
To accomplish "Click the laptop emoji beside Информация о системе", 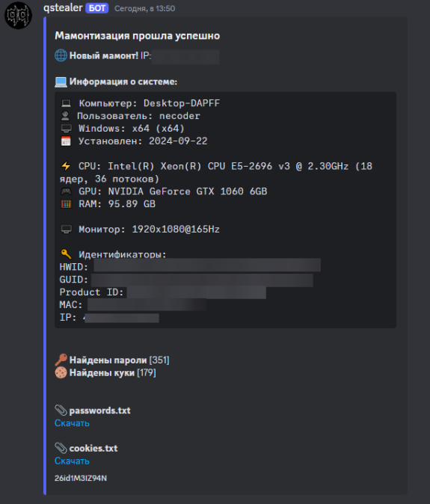I will coord(61,82).
